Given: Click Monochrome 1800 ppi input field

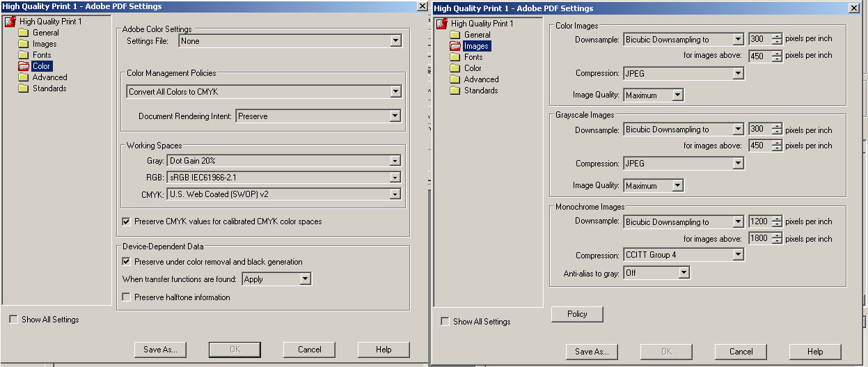Looking at the screenshot, I should (x=760, y=239).
